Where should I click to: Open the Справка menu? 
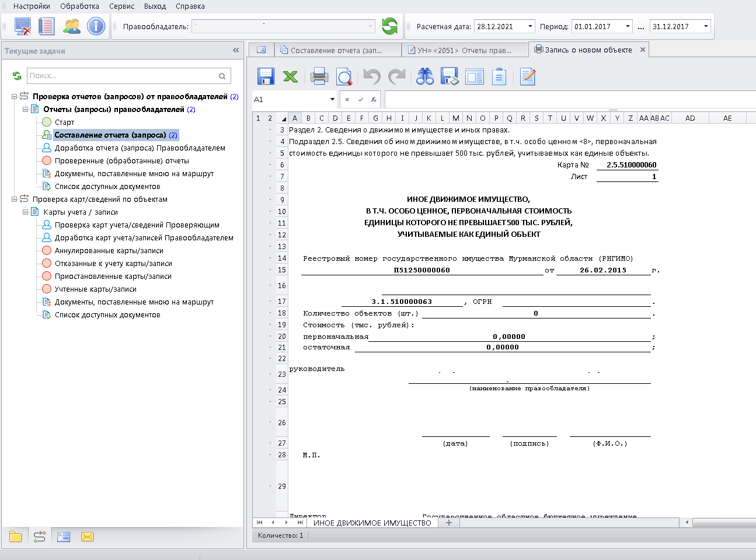coord(190,6)
